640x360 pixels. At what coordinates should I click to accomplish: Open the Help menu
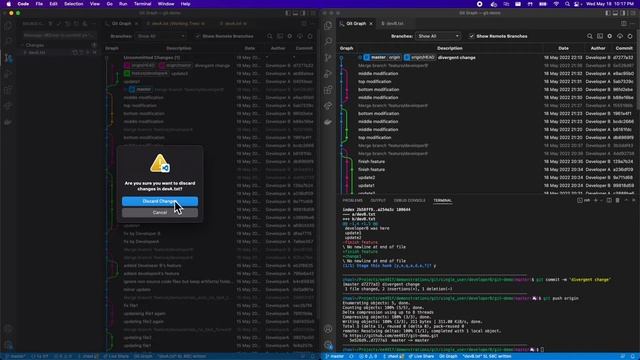(185, 4)
